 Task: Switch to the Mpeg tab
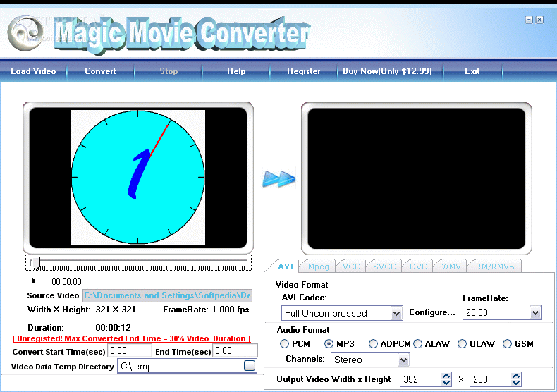(318, 267)
